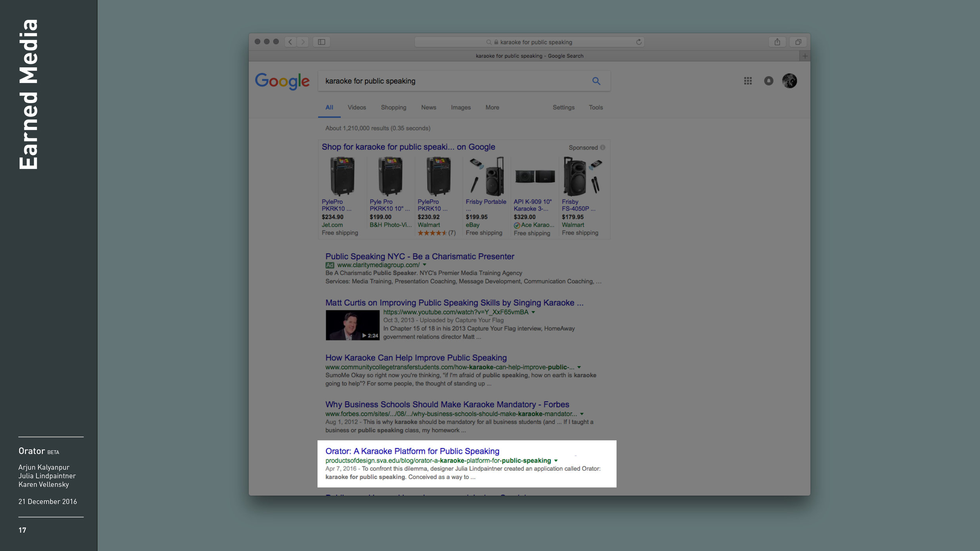Open Matt Curtis on Improving Public Speaking result
The image size is (980, 551).
[454, 303]
